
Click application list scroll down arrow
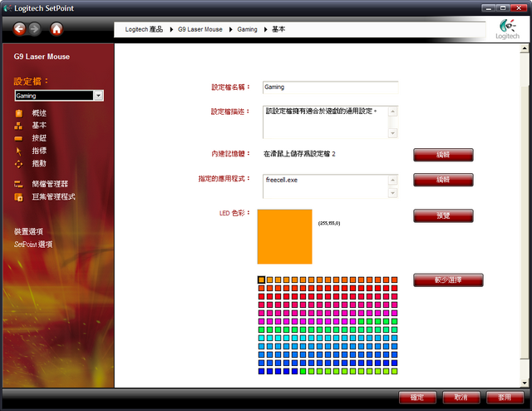tap(392, 193)
